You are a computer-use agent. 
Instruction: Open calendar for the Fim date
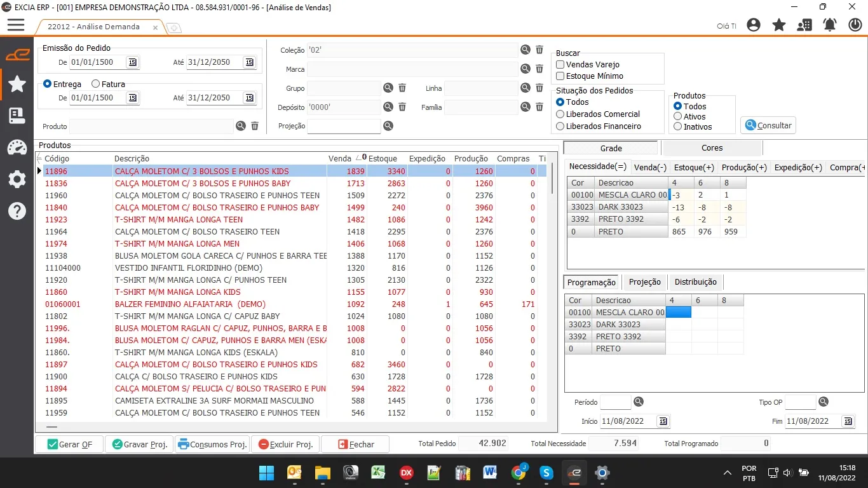click(848, 421)
